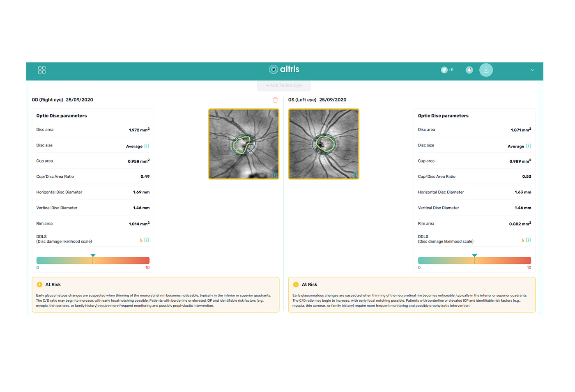Show Disc size info for left eye
Screen dimensions: 575x392
[x=528, y=146]
